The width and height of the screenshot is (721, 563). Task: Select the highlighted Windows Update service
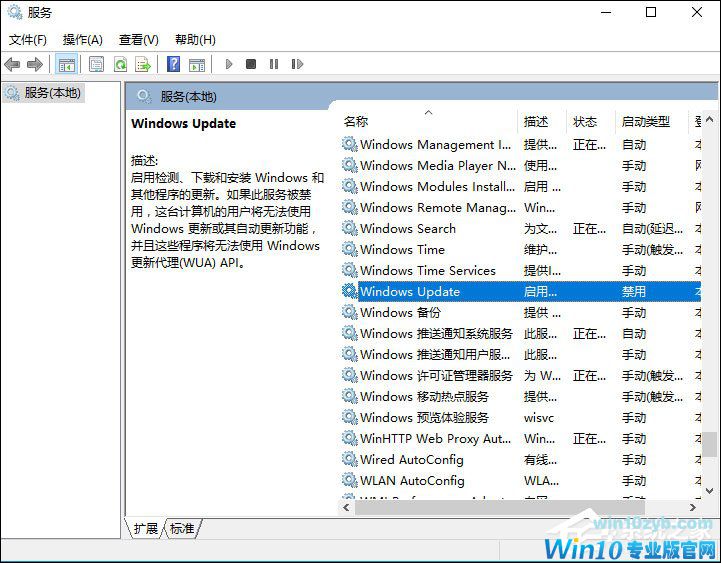click(x=521, y=292)
